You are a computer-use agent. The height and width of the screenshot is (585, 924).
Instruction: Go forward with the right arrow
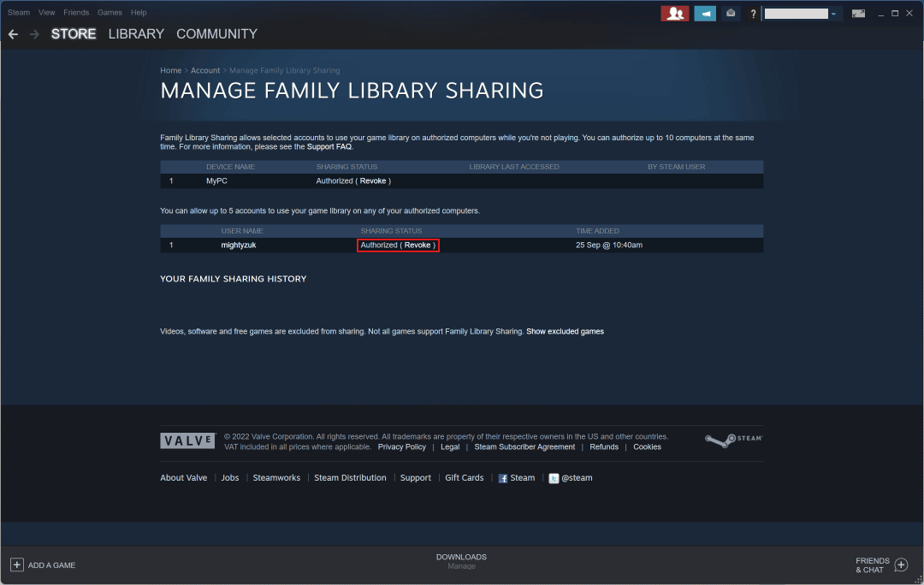(34, 35)
